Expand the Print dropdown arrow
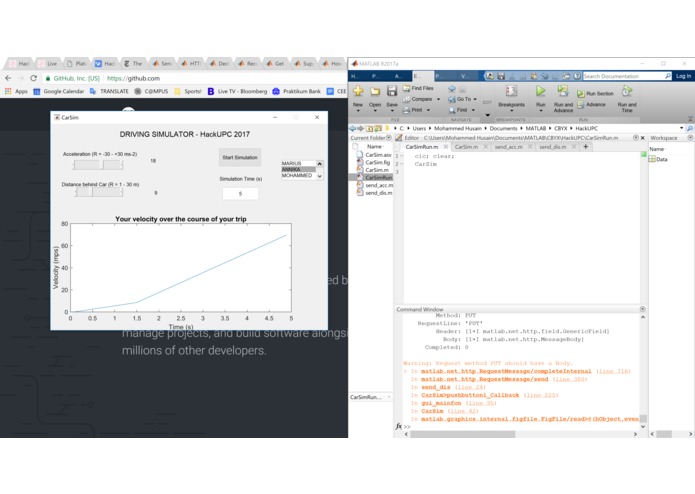Image resolution: width=695 pixels, height=494 pixels. [x=429, y=110]
